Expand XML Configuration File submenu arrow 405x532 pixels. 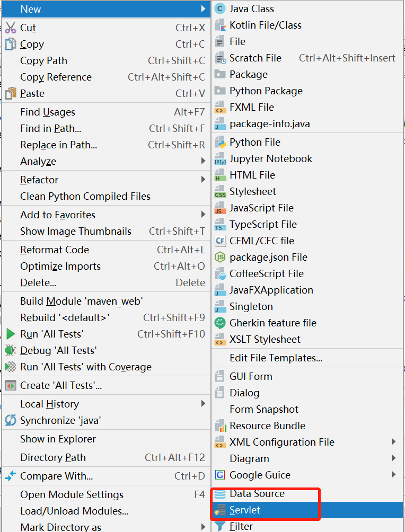coord(393,442)
